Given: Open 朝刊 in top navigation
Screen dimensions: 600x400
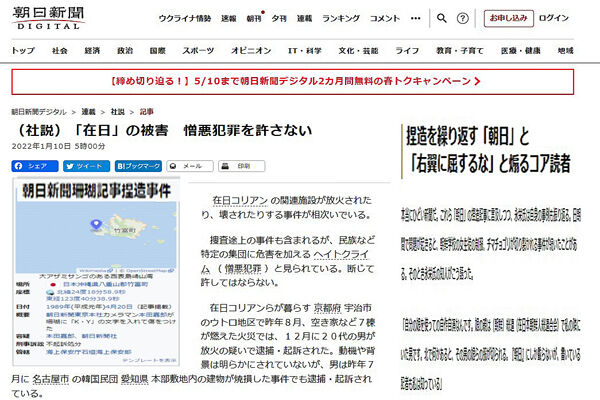Looking at the screenshot, I should pos(254,18).
